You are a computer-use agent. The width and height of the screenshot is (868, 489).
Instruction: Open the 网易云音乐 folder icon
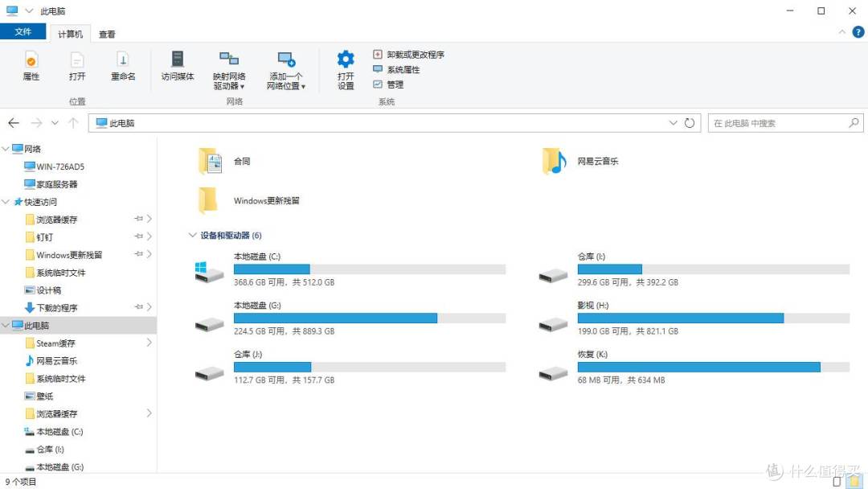tap(555, 162)
